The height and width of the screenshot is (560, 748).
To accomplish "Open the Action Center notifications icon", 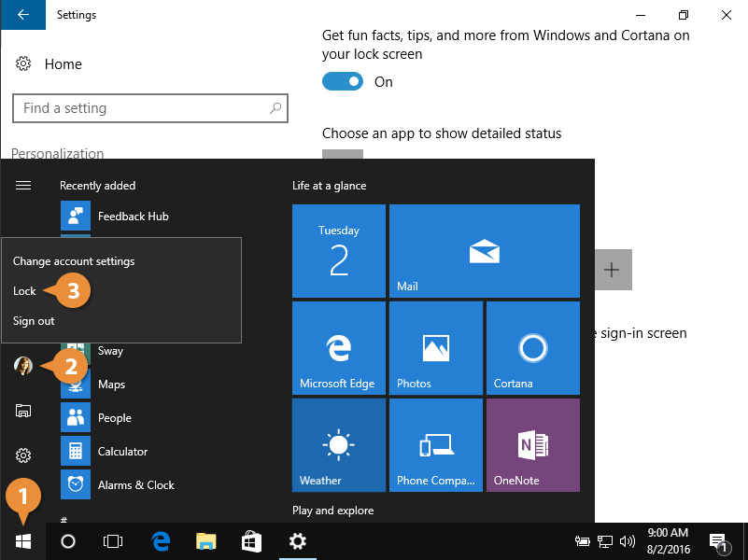I will point(719,542).
